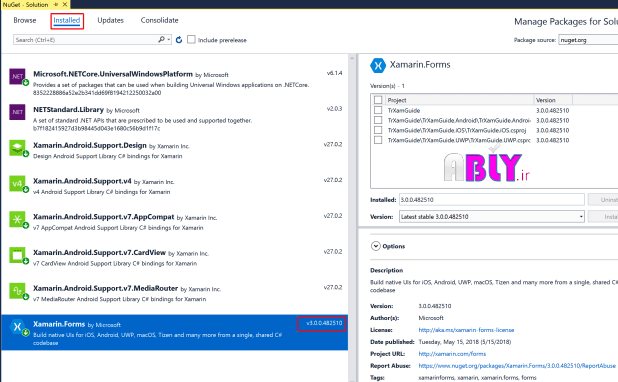Select Xamarin.Android.Support.v4 package name
This screenshot has height=382, width=618.
coord(82,181)
